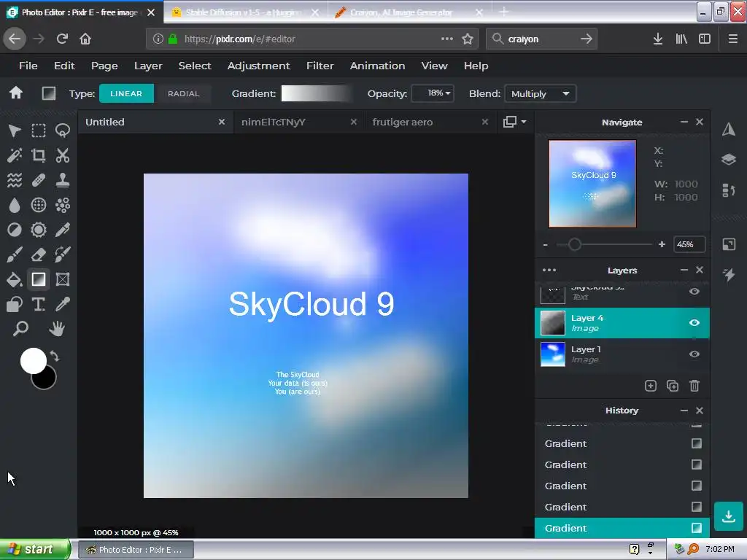Screen dimensions: 747x560
Task: Collapse the Navigate panel
Action: point(684,122)
